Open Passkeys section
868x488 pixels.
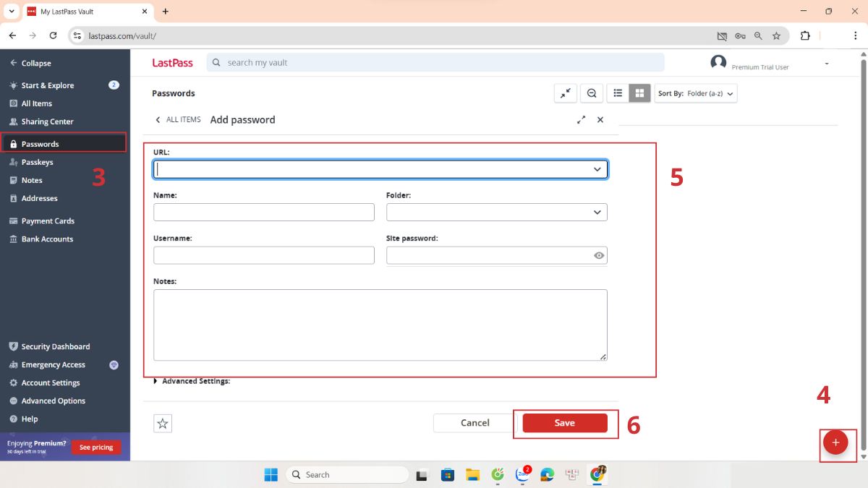click(32, 162)
